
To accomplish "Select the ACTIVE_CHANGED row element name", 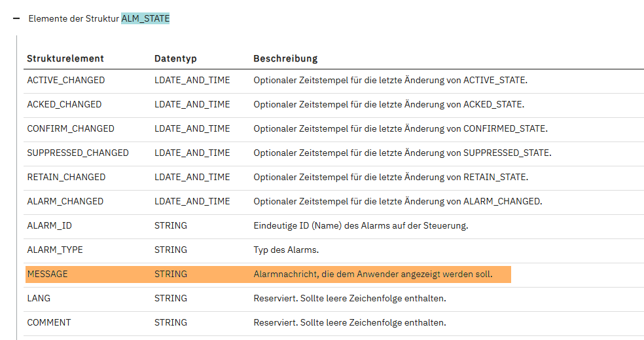I will (x=65, y=80).
